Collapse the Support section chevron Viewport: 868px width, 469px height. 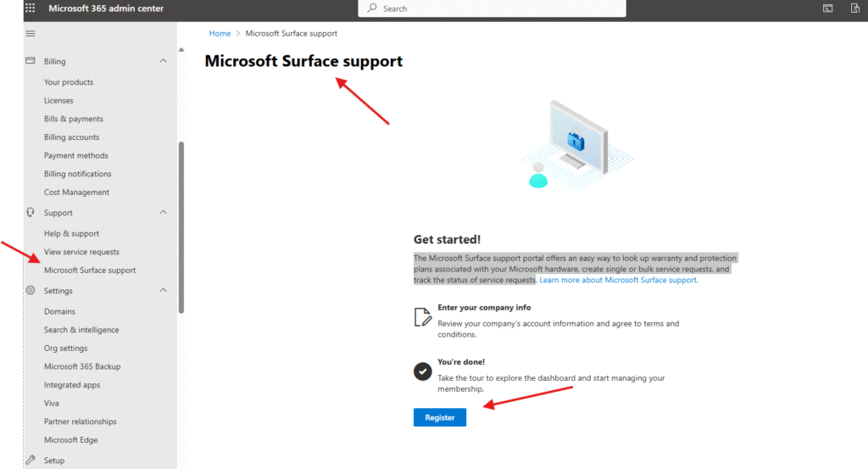tap(164, 213)
